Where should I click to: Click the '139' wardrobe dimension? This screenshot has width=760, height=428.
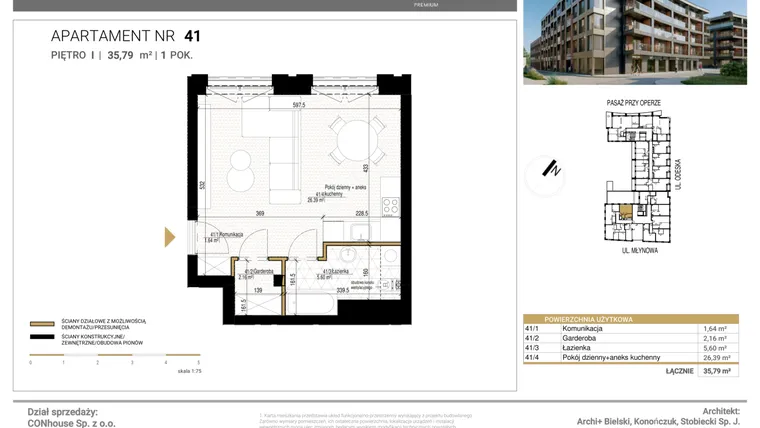click(258, 290)
